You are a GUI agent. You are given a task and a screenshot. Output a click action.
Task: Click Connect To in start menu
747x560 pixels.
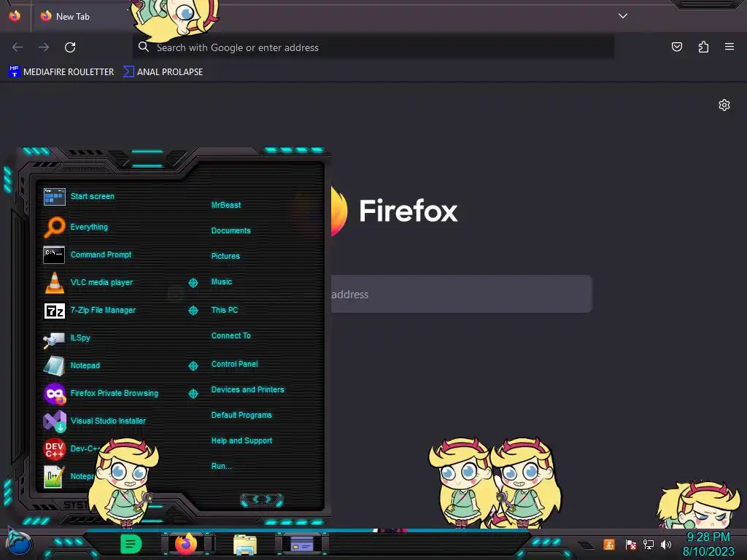[231, 335]
